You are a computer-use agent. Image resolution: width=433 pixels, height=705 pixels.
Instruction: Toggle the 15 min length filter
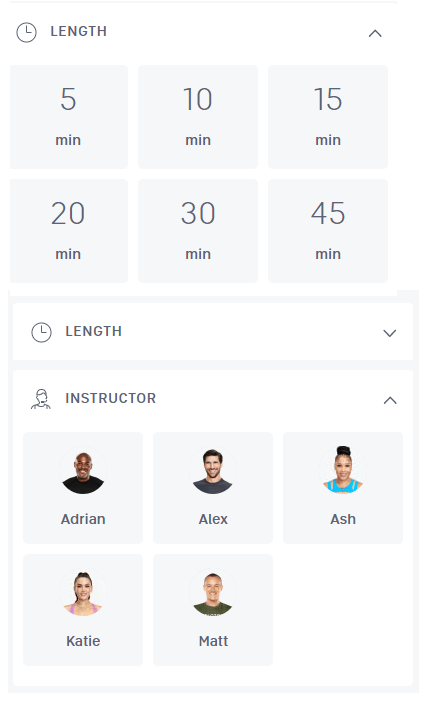(328, 117)
